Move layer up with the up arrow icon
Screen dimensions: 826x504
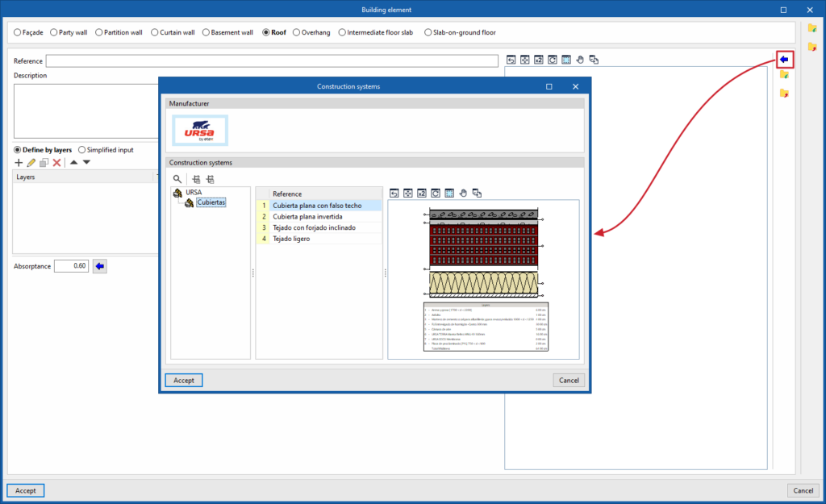pos(73,162)
